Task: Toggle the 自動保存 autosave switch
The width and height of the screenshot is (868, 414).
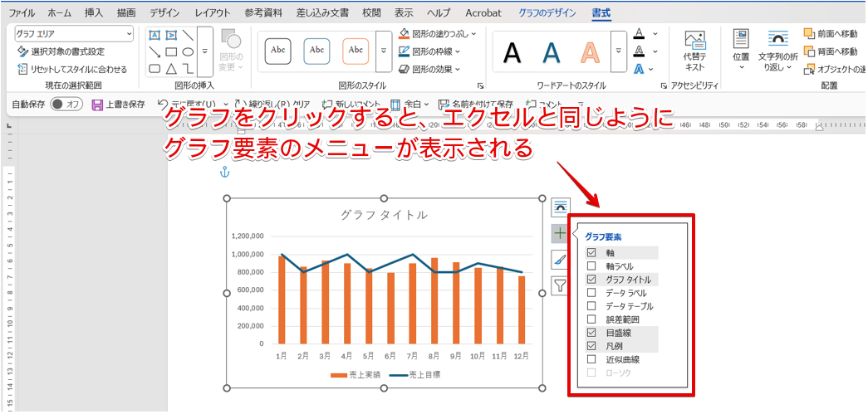Action: [66, 104]
